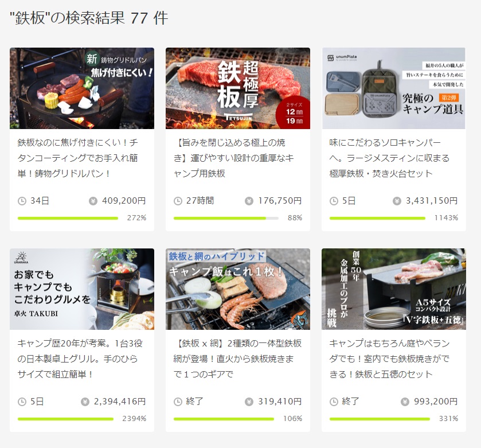Viewport: 481px width, 448px height.
Task: Click yen icon next to 176,750円
Action: [249, 201]
